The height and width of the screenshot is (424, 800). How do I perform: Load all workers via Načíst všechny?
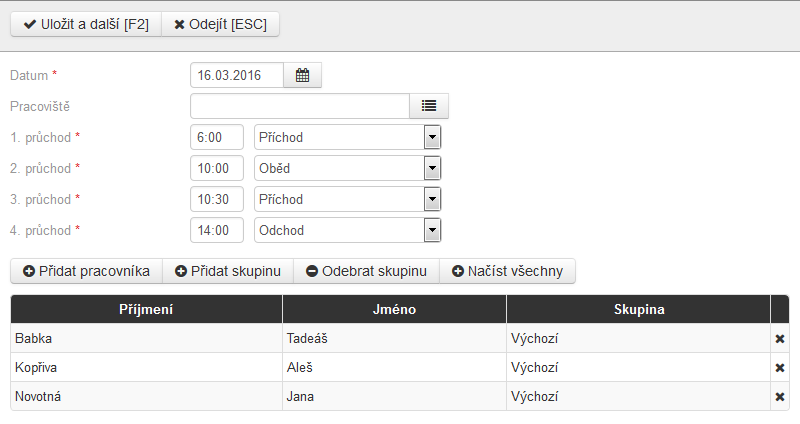click(508, 271)
